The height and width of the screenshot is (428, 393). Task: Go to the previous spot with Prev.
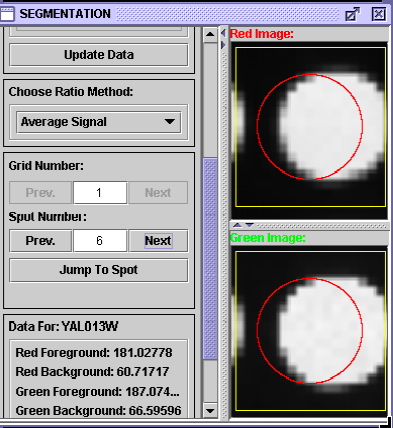[40, 241]
